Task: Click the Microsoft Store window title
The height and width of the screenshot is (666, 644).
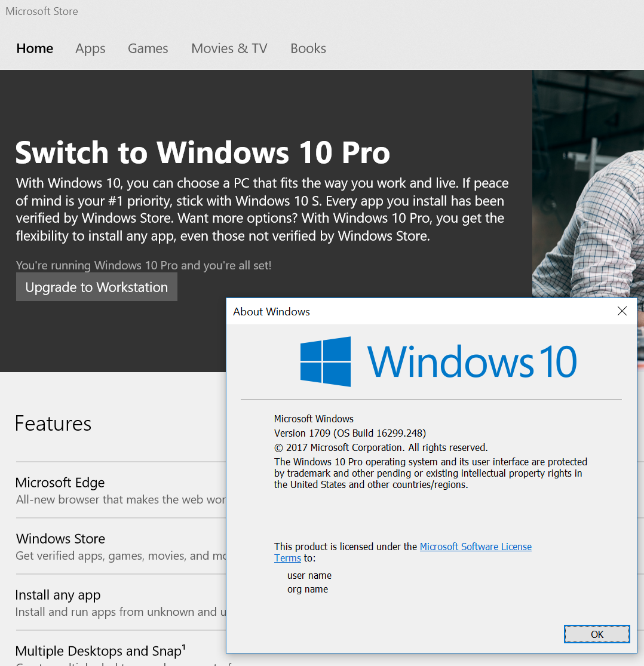Action: click(42, 11)
